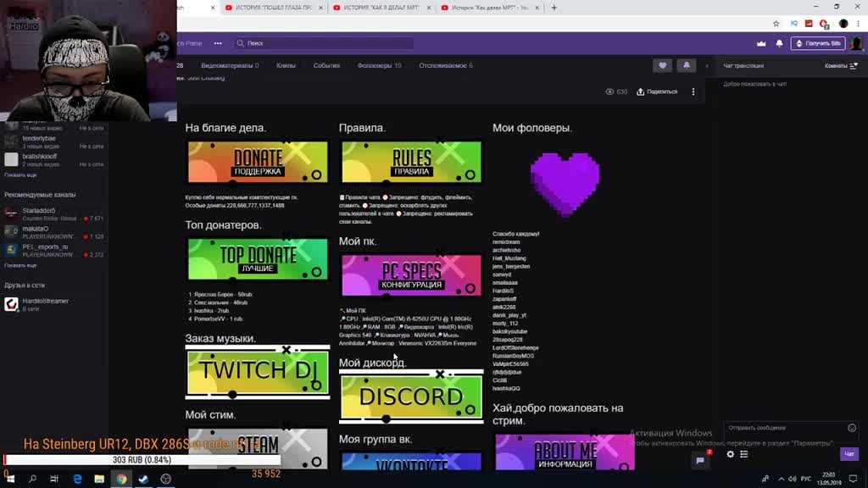Switch to the Отслеживаемое tab
The height and width of the screenshot is (488, 868).
tap(446, 65)
